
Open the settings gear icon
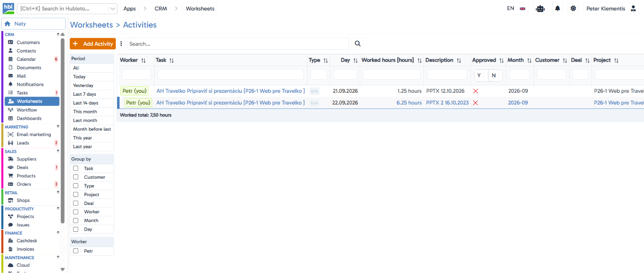pyautogui.click(x=574, y=8)
